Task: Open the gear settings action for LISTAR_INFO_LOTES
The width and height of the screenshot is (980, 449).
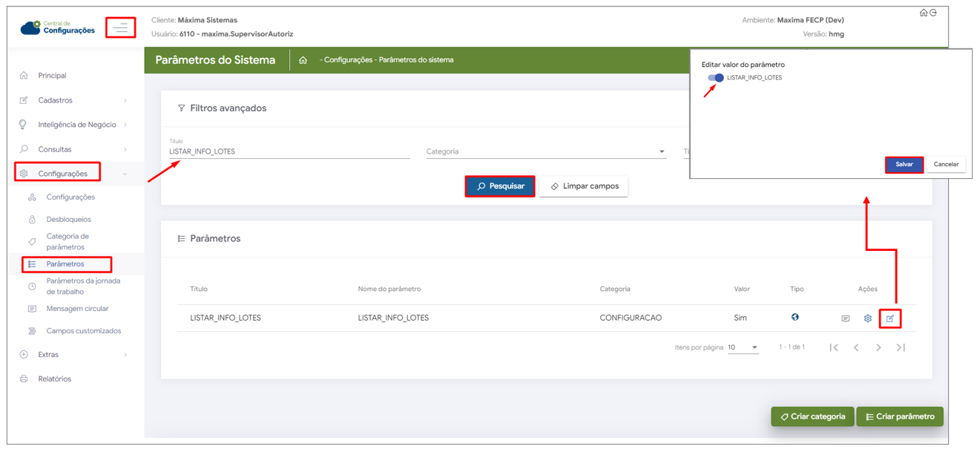Action: point(868,319)
